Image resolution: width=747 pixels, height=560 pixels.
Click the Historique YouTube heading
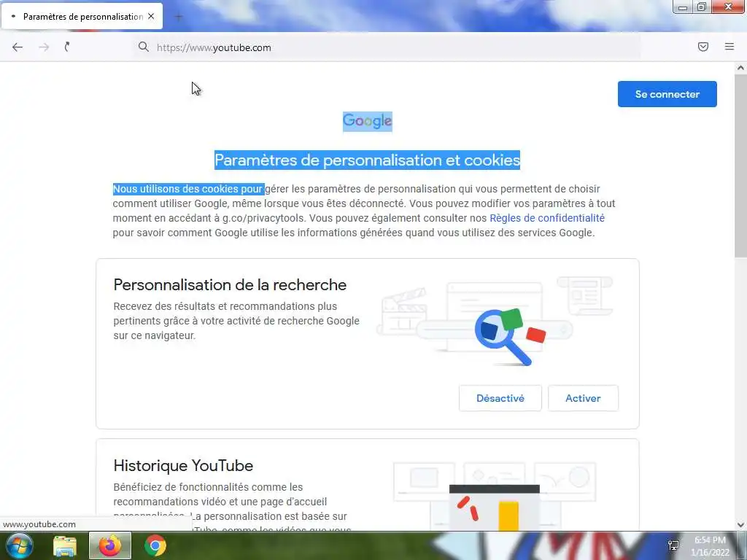(183, 465)
